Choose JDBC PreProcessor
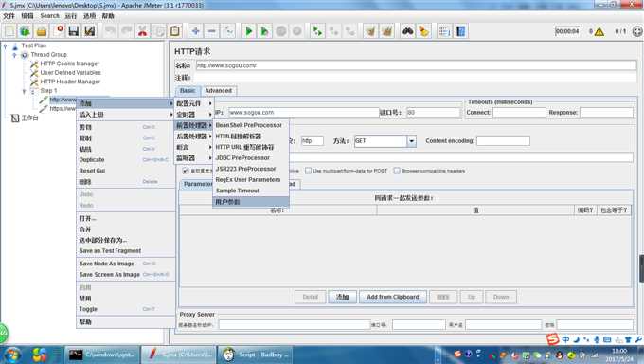Image resolution: width=644 pixels, height=364 pixels. 251,158
